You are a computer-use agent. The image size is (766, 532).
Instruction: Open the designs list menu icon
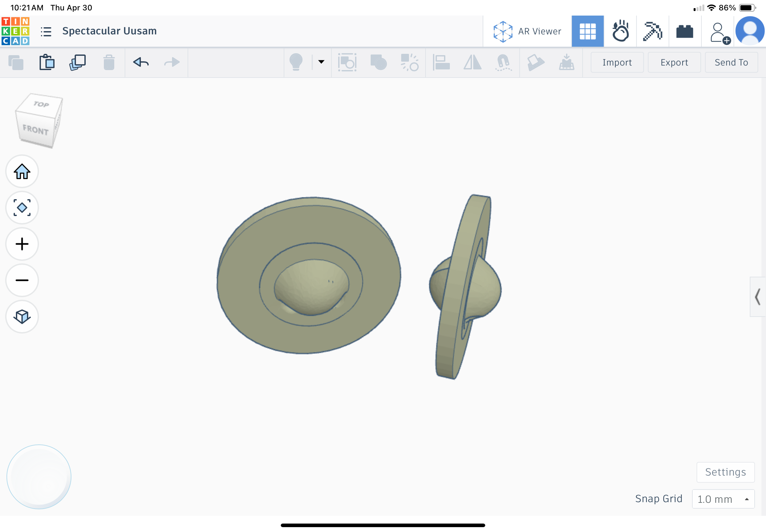pos(46,31)
